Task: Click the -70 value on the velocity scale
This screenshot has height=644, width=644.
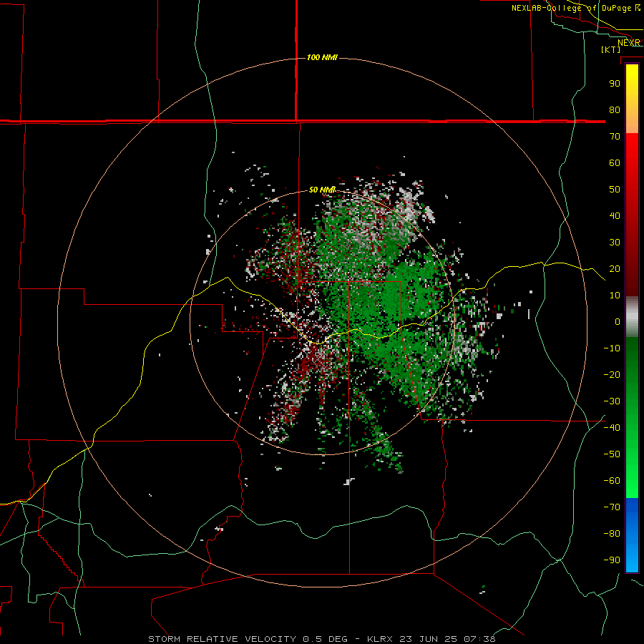Action: coord(612,507)
